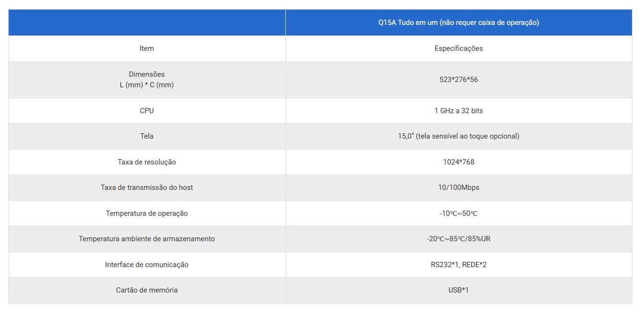Click the Q15A Tudo em um header cell
Screen dimensions: 644x317
458,23
